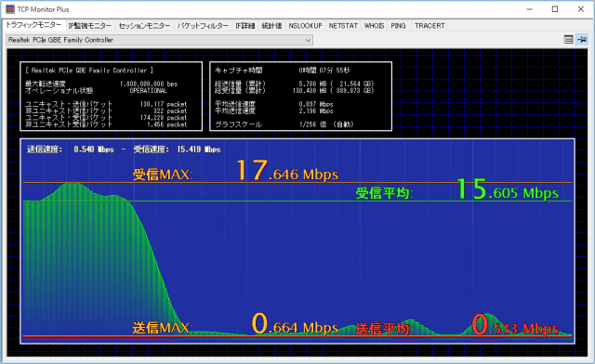This screenshot has height=364, width=595.
Task: Open the network adapter dropdown
Action: point(160,40)
